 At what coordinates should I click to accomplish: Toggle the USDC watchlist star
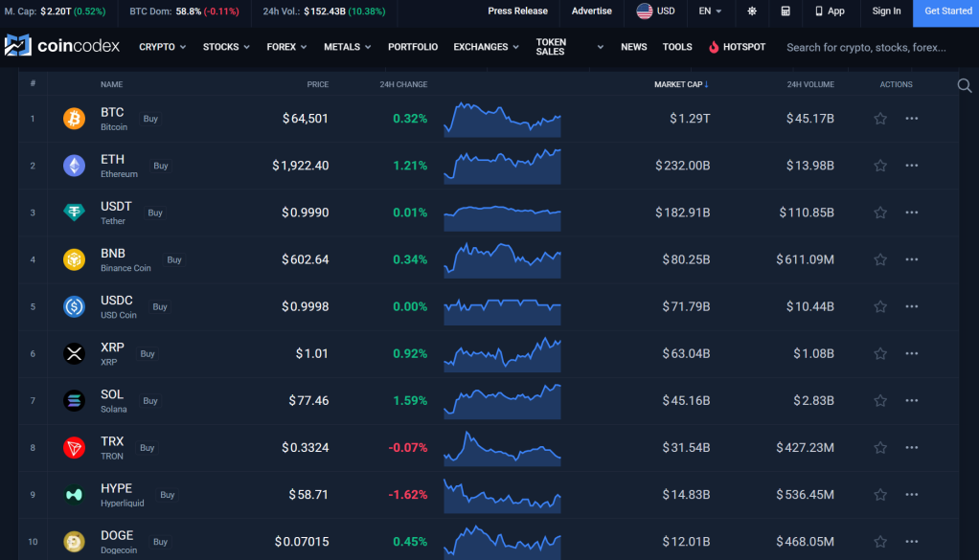click(x=880, y=307)
